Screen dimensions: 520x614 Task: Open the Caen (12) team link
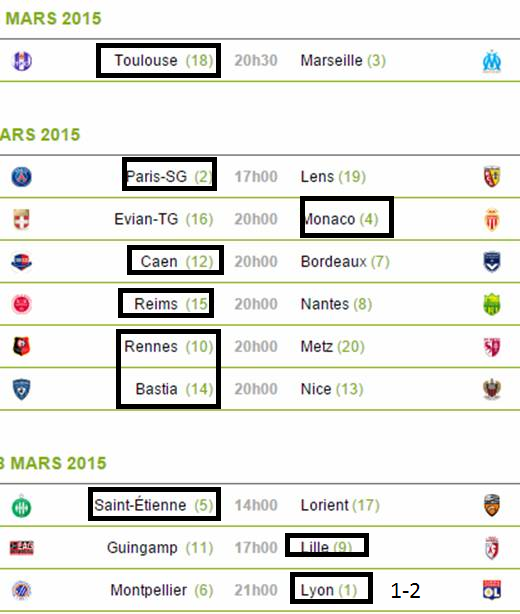click(177, 262)
